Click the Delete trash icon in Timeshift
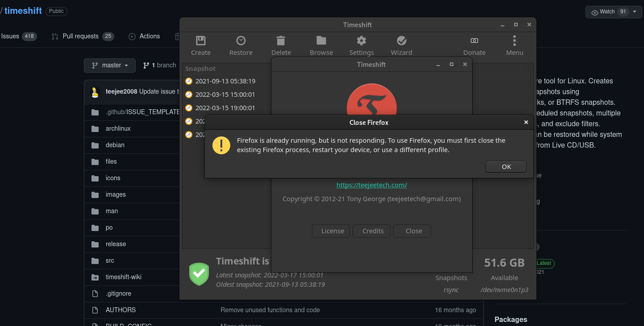Image resolution: width=644 pixels, height=326 pixels. [x=281, y=41]
